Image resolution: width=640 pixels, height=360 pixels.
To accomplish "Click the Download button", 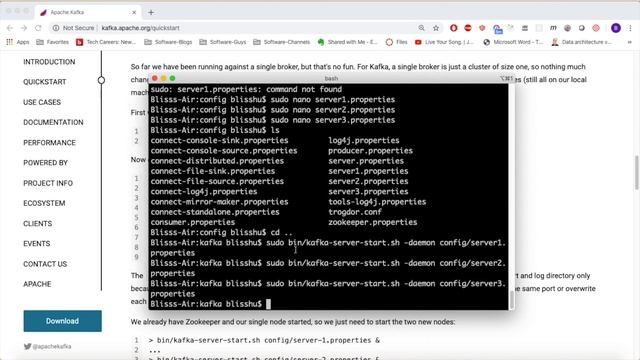I will coord(62,321).
